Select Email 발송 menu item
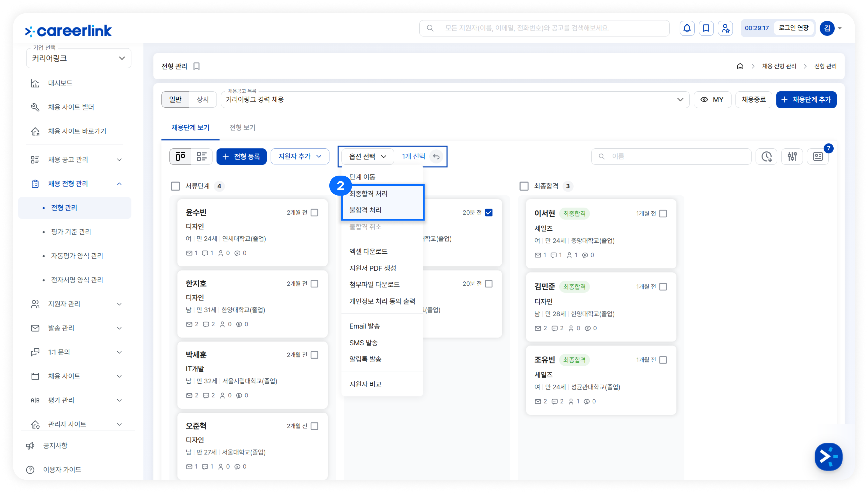This screenshot has width=868, height=493. point(382,326)
